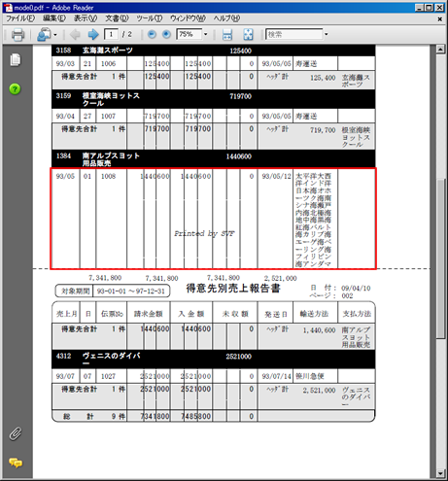Click customer header 南アルプスヨット用品販売
The width and height of the screenshot is (448, 481).
tap(111, 159)
